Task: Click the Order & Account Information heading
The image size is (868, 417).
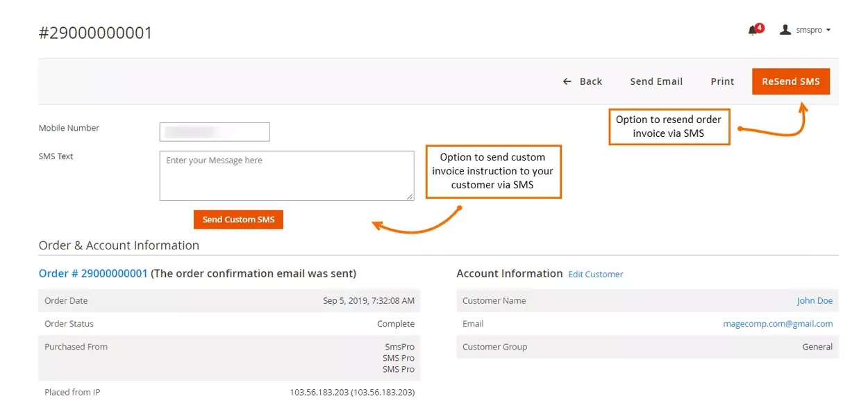Action: click(x=119, y=245)
